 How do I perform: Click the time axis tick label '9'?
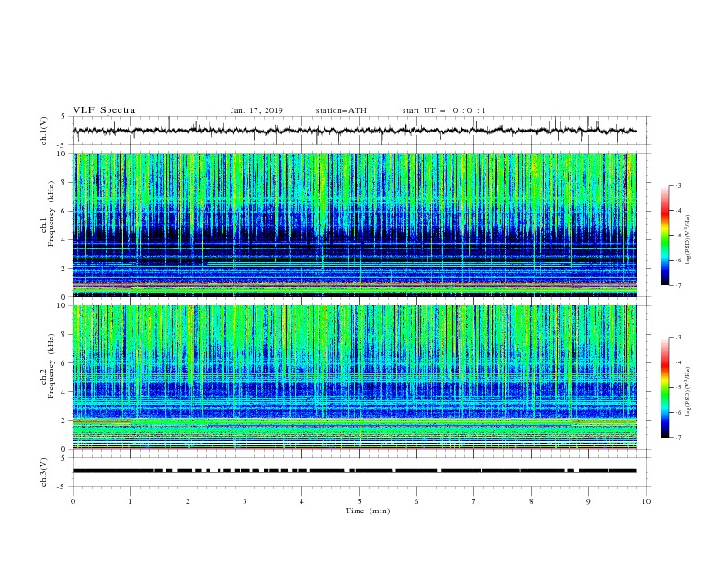[x=588, y=501]
